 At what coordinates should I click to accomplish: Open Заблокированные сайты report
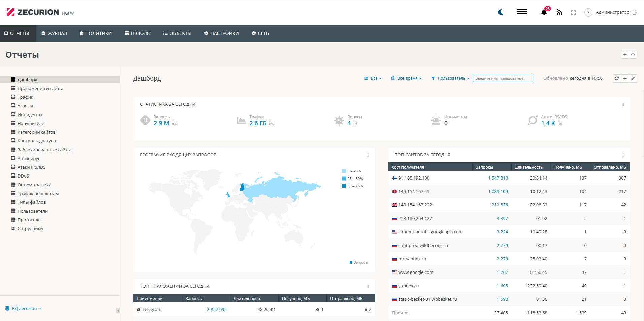click(x=44, y=150)
